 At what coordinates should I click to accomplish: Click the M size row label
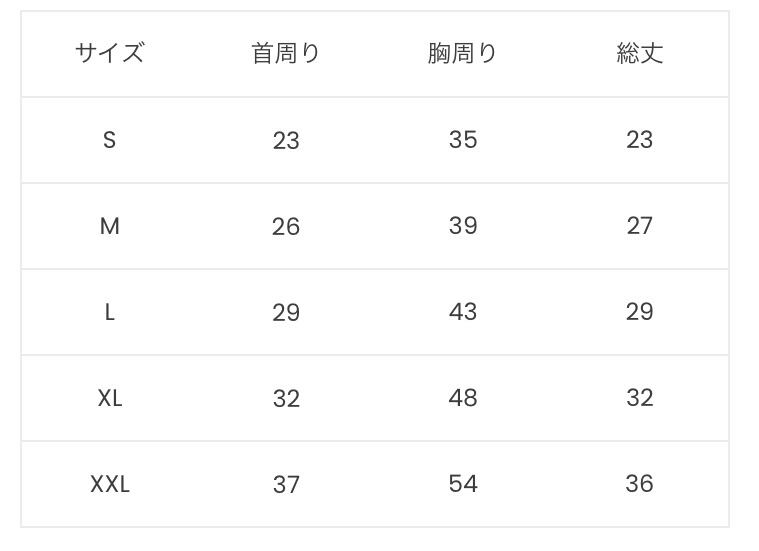pyautogui.click(x=110, y=226)
